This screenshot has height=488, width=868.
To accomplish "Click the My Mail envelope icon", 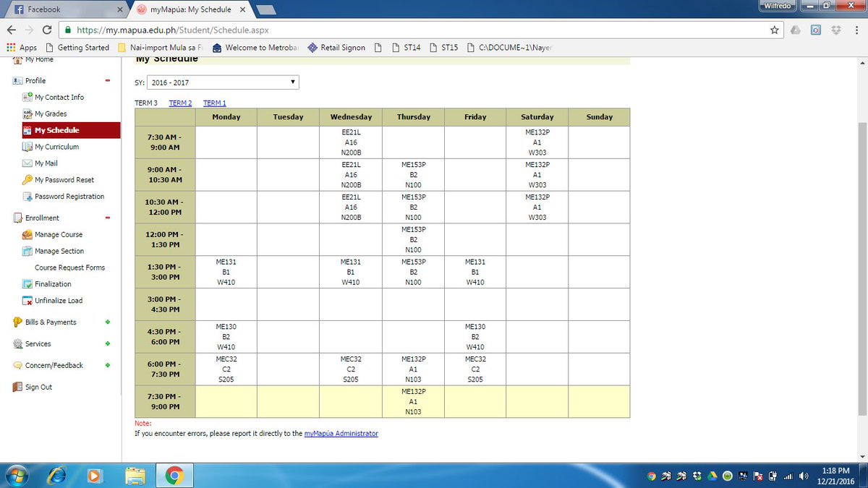I will click(28, 163).
